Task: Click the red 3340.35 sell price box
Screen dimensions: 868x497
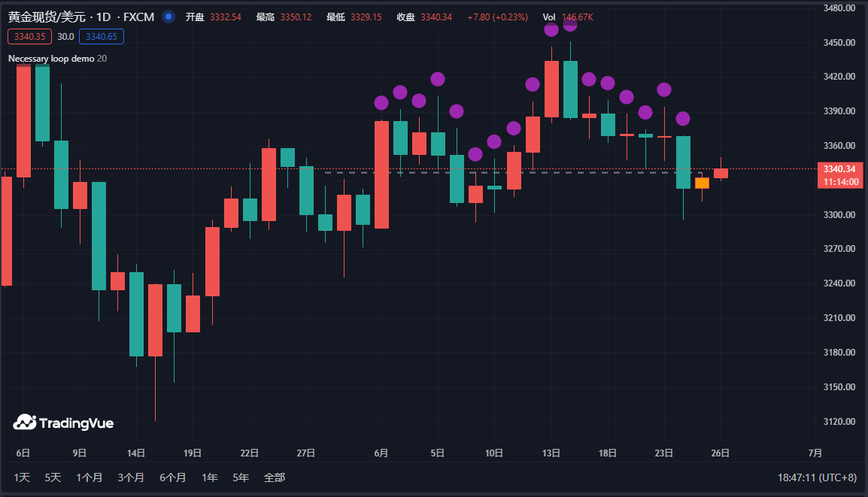Action: coord(29,36)
